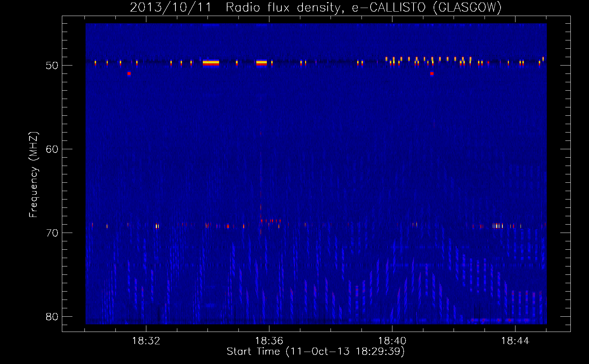Image resolution: width=589 pixels, height=364 pixels.
Task: Click the 18:36 time tick label
Action: (269, 341)
